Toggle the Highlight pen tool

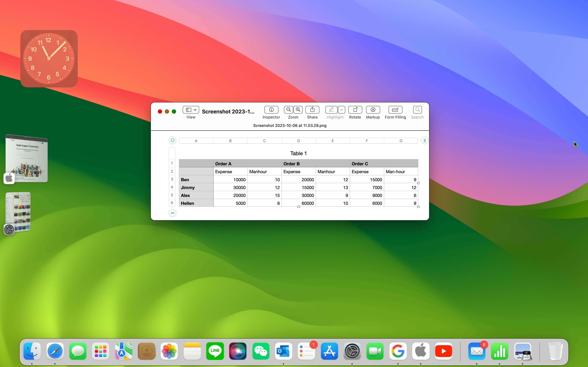pyautogui.click(x=331, y=110)
